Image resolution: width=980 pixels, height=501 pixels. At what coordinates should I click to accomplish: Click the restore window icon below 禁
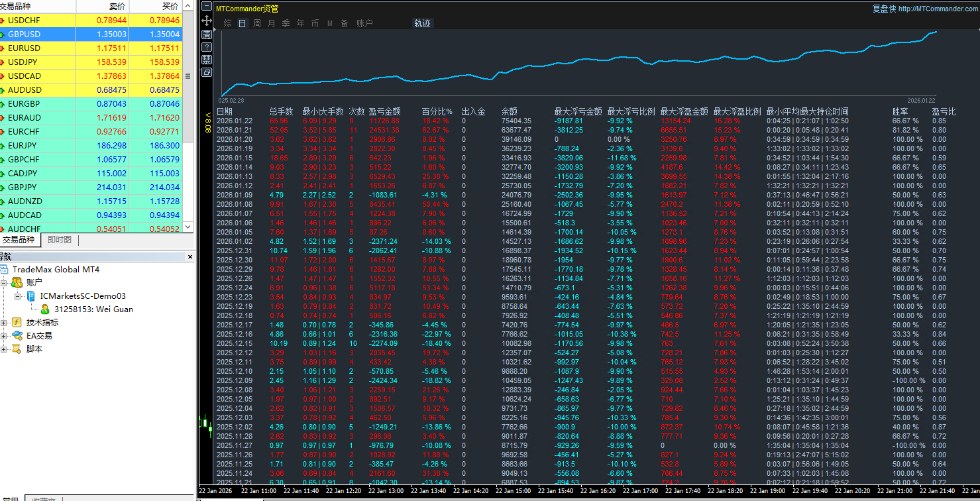[207, 72]
